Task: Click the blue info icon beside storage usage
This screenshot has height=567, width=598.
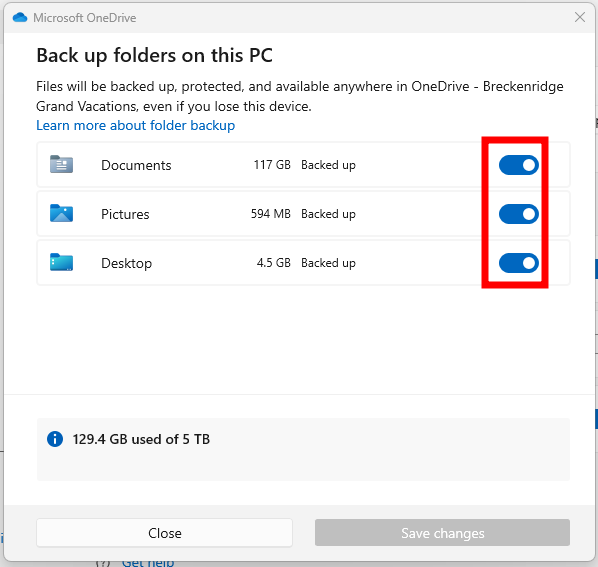Action: pos(55,439)
